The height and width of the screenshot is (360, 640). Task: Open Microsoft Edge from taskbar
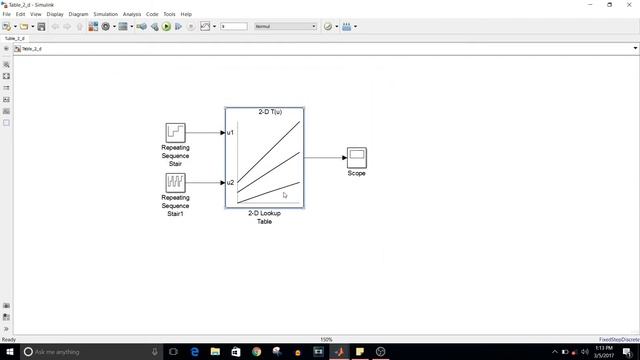(195, 352)
